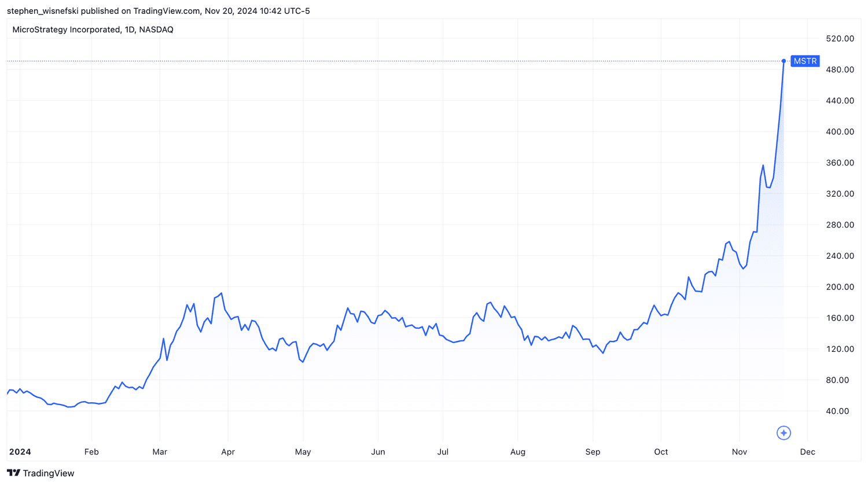Click the Apr label on the time axis
Image resolution: width=868 pixels, height=485 pixels.
point(228,452)
